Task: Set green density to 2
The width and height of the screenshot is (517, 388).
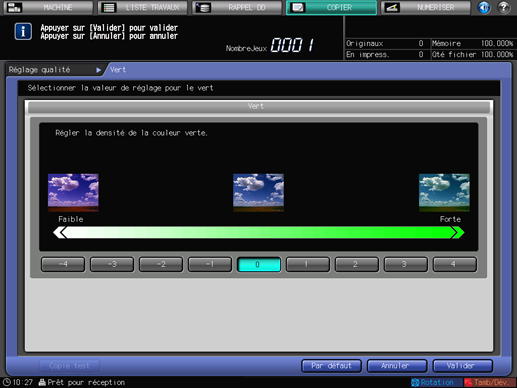Action: coord(357,264)
